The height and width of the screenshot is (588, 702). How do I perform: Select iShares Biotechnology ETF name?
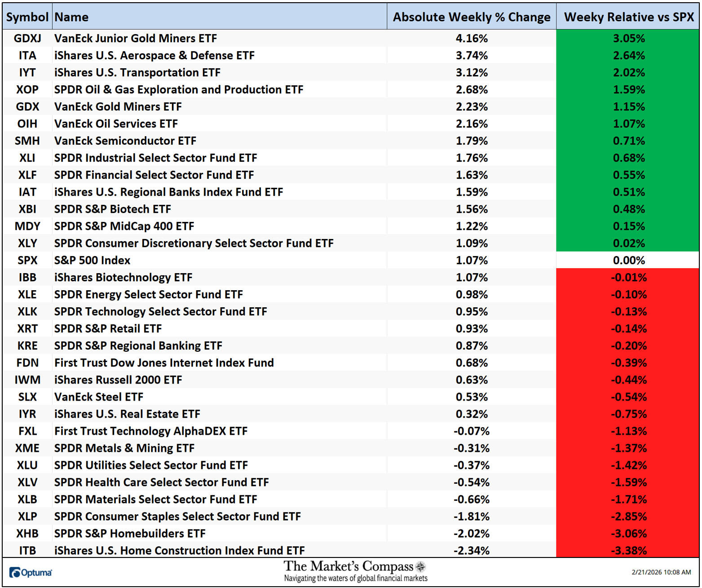click(x=124, y=277)
